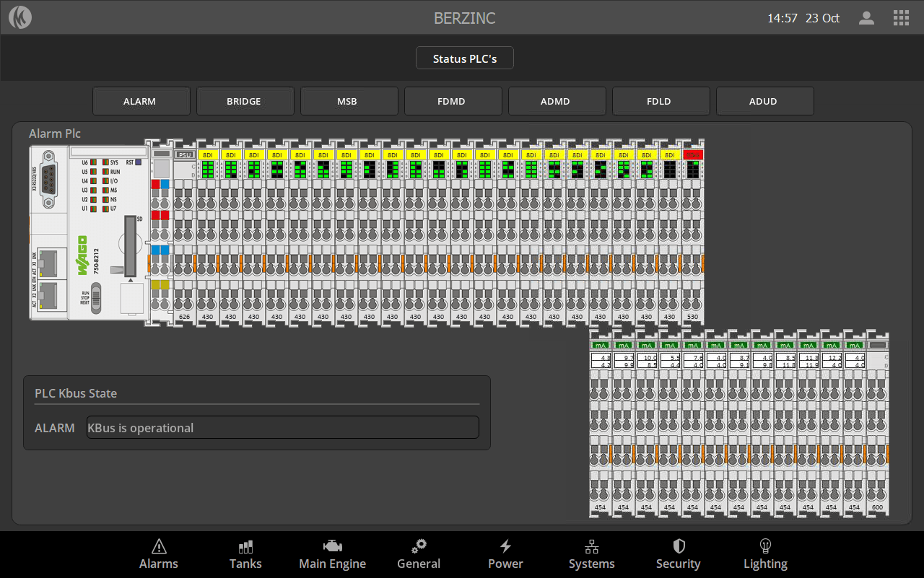Viewport: 924px width, 578px height.
Task: Select the ADMD PLC button
Action: 556,101
